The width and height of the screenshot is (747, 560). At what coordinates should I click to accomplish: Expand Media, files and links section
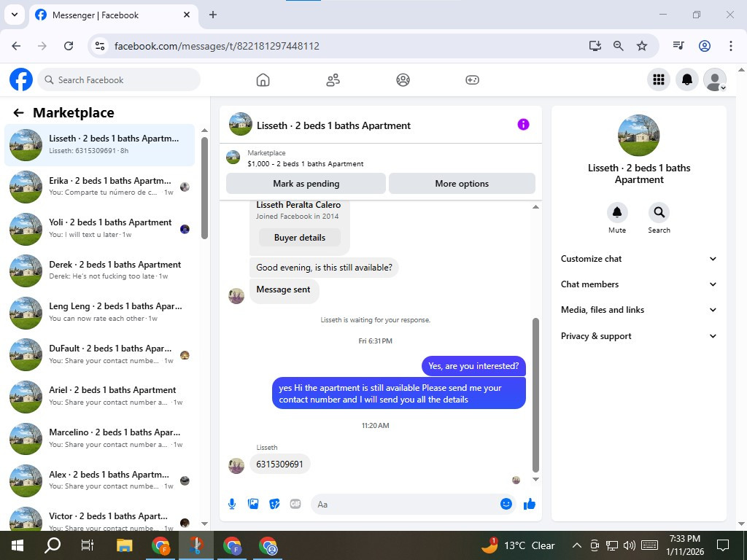click(x=639, y=310)
